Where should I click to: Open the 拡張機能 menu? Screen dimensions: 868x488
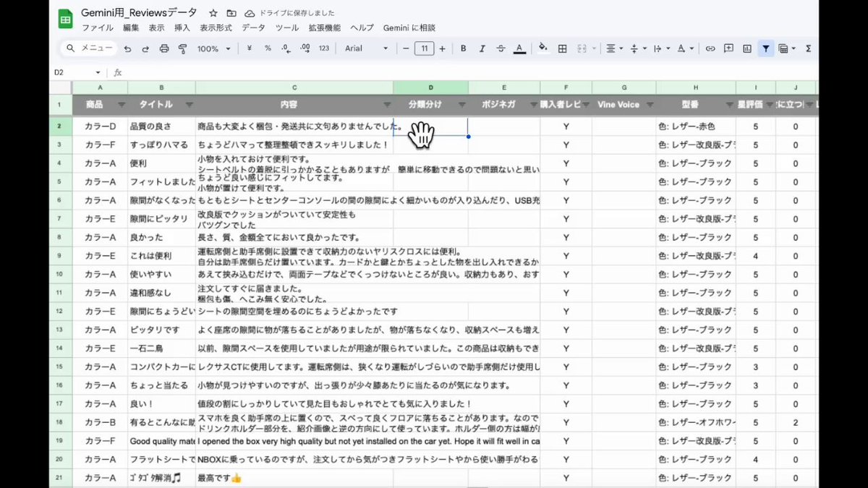pyautogui.click(x=324, y=27)
